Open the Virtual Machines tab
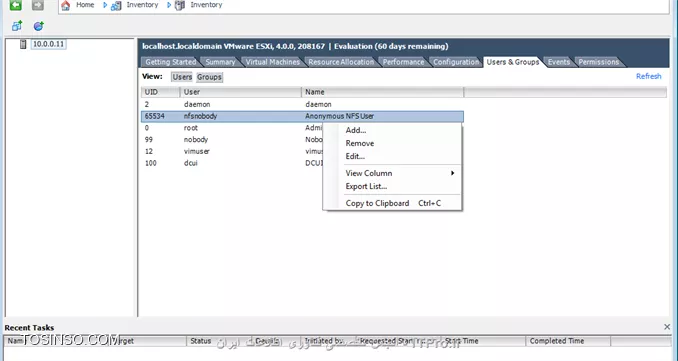678x361 pixels. (272, 62)
